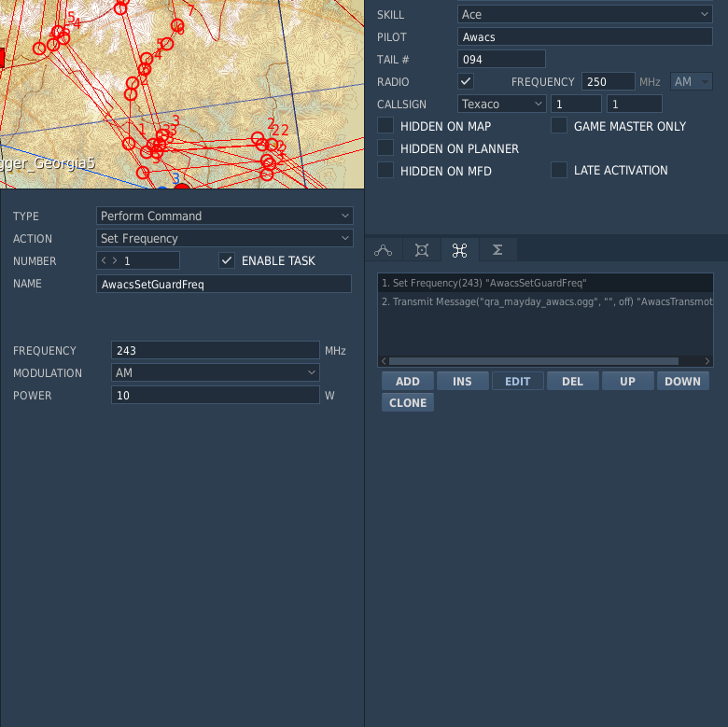
Task: Open the route waypoints tab icon
Action: pos(383,250)
